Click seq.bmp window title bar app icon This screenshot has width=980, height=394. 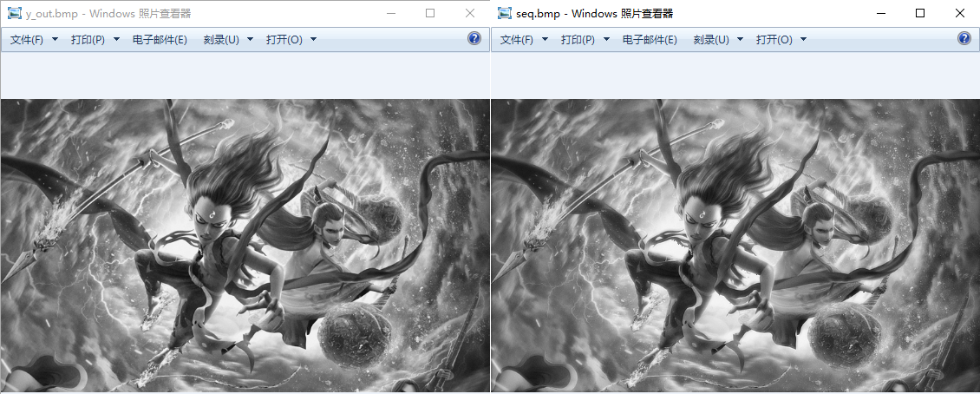[505, 13]
